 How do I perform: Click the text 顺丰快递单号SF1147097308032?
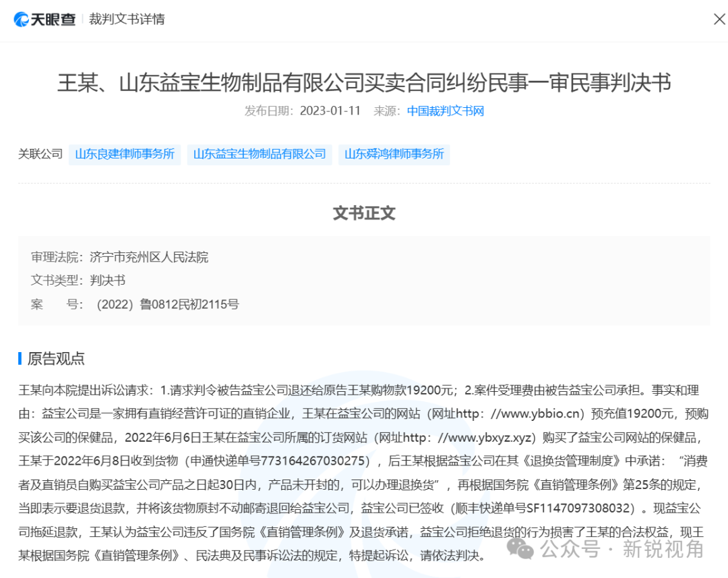click(x=542, y=509)
